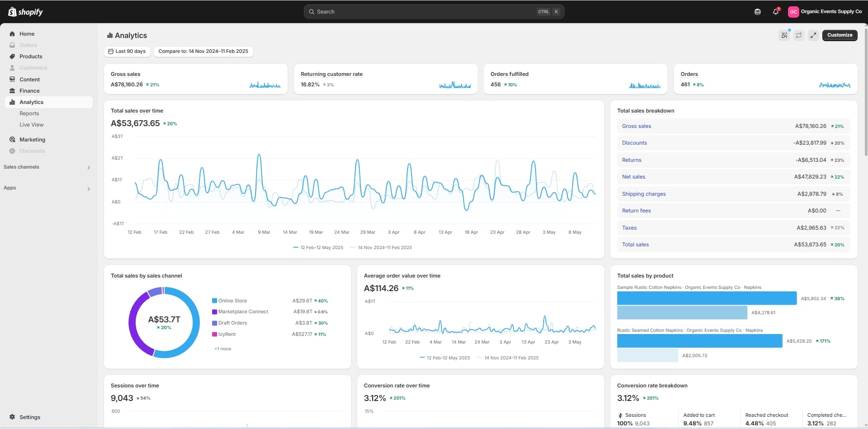The width and height of the screenshot is (868, 429).
Task: Show the '+1 more' sales channels
Action: (223, 349)
